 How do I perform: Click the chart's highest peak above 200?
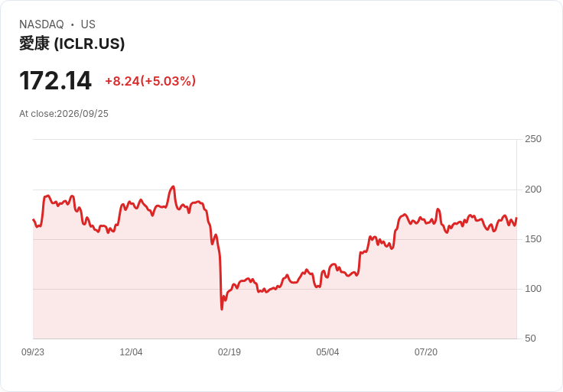(x=174, y=186)
